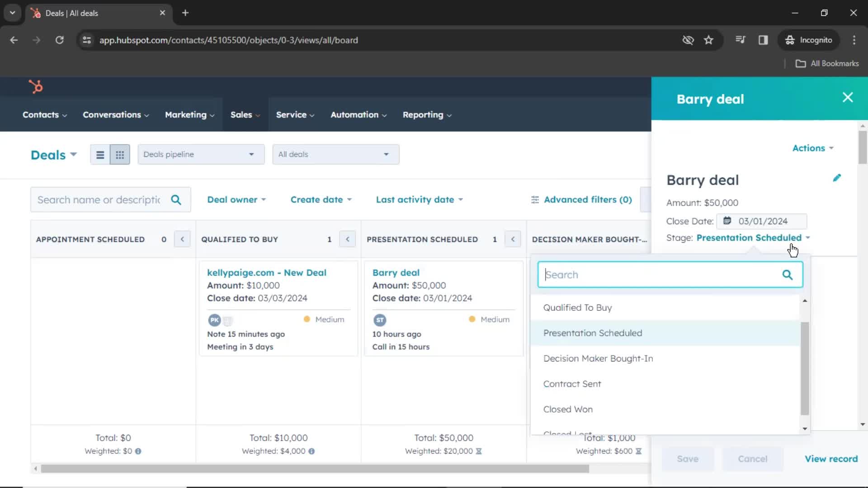Open Marketing menu
Viewport: 868px width, 488px height.
coord(190,115)
